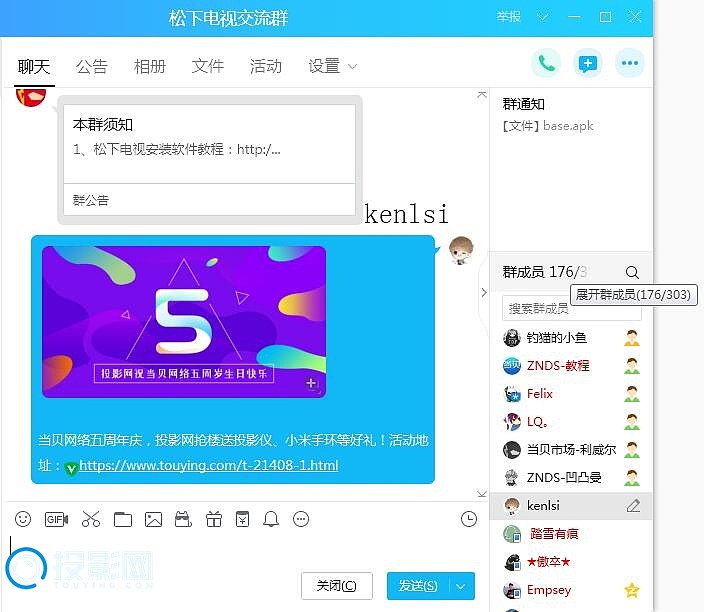Open the title bar dropdown arrow menu
Viewport: 704px width, 612px height.
(x=543, y=17)
